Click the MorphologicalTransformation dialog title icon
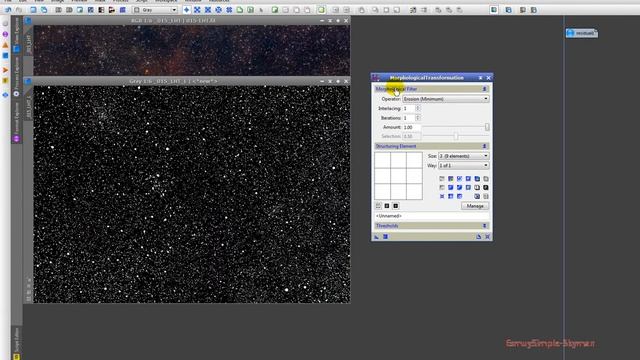The width and height of the screenshot is (640, 360). [x=376, y=78]
